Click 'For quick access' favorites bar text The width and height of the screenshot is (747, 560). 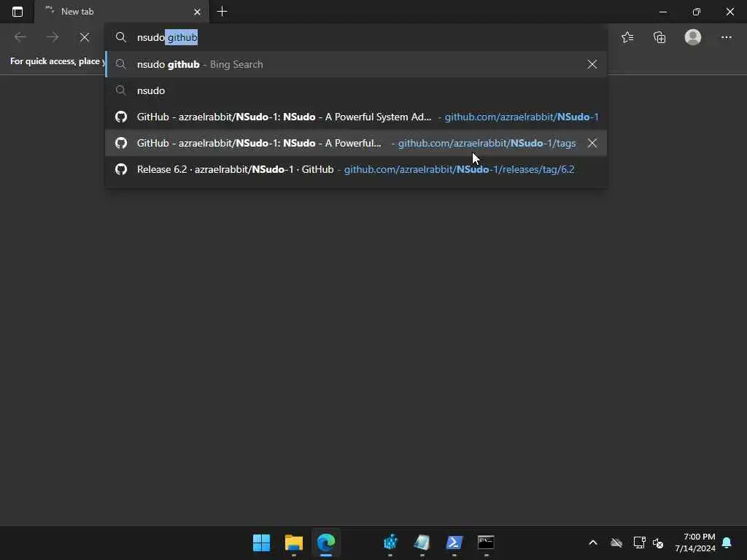[57, 61]
